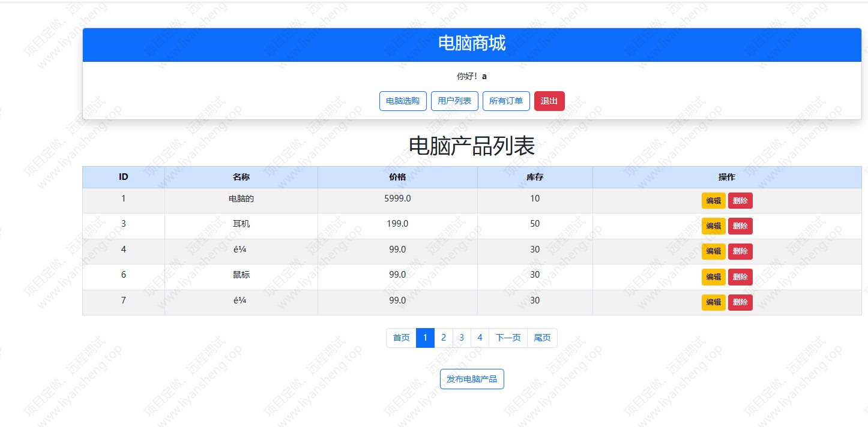Screen dimensions: 868x427
Task: Edit the product with ID 7
Action: (714, 302)
